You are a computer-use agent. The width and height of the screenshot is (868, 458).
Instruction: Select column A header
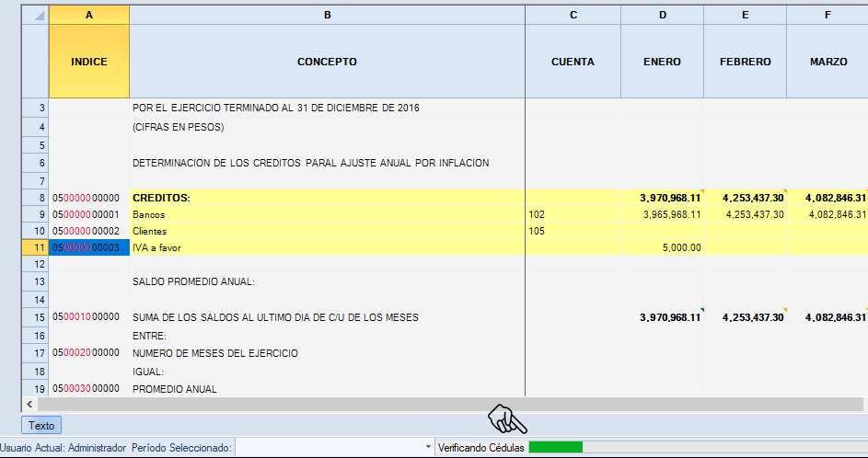tap(89, 15)
